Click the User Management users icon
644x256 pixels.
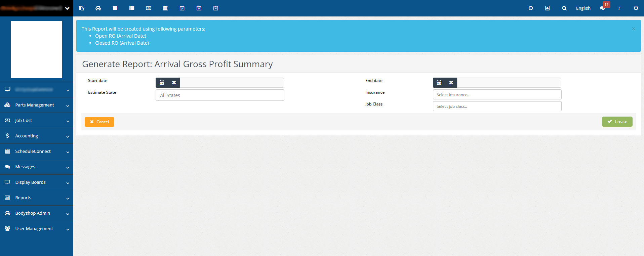7,228
